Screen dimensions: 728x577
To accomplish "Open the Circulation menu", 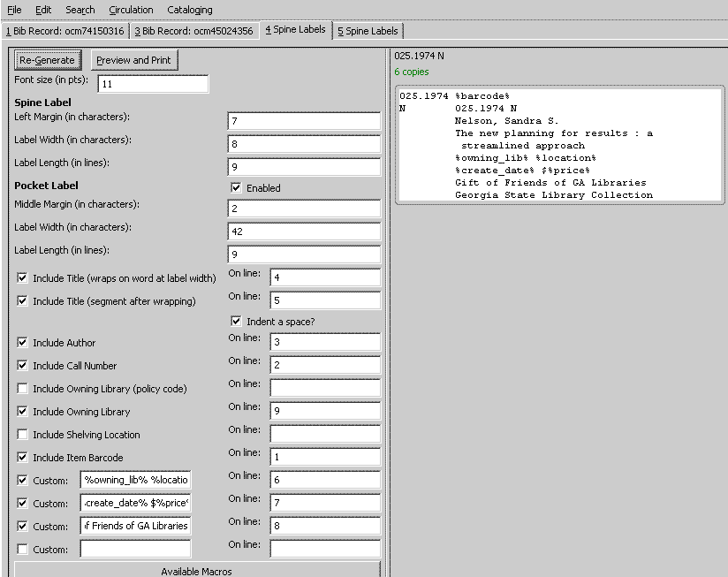I will click(x=131, y=10).
